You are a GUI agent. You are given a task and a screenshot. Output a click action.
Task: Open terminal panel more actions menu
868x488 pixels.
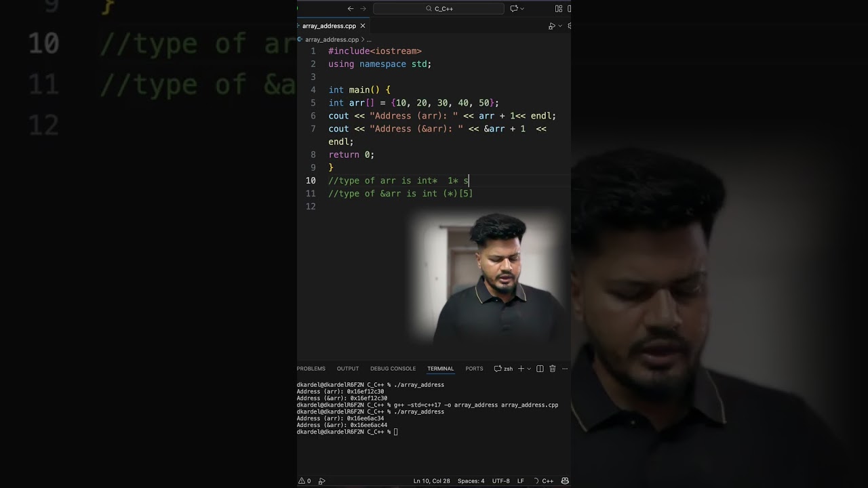click(x=565, y=369)
